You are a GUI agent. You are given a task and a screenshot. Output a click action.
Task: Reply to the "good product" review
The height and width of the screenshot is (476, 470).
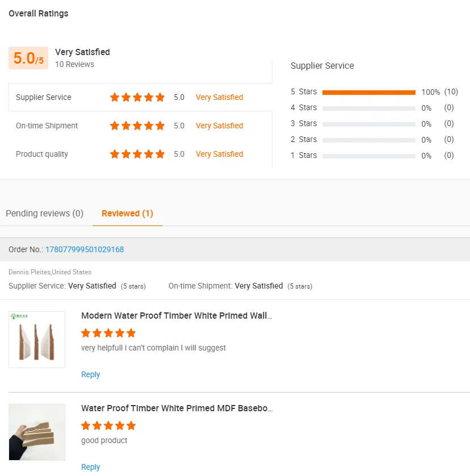pyautogui.click(x=90, y=467)
